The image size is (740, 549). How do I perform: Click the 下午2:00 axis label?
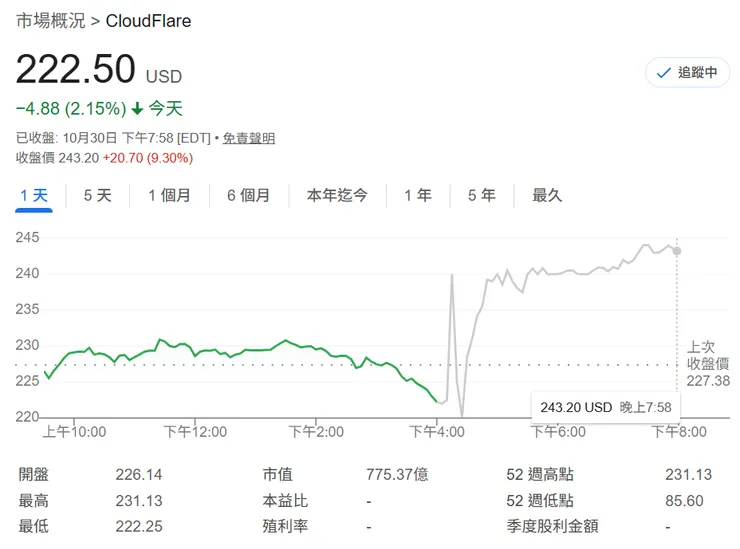click(x=316, y=431)
